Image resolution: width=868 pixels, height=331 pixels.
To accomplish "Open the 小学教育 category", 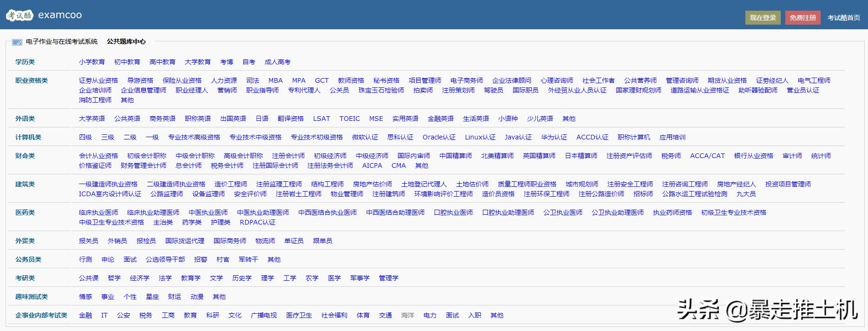I will [x=92, y=62].
